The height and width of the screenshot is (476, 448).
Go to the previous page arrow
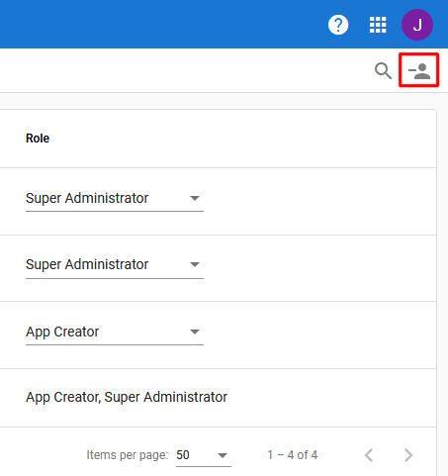369,455
